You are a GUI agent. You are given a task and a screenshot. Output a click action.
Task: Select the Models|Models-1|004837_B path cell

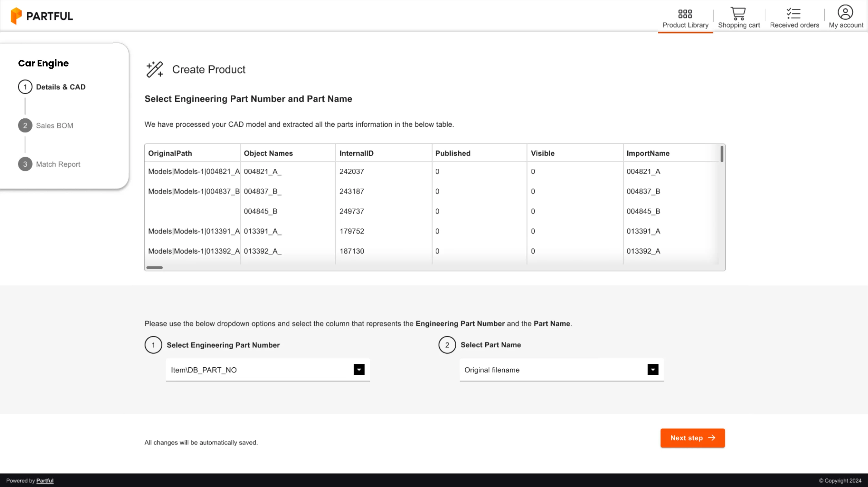(x=194, y=191)
